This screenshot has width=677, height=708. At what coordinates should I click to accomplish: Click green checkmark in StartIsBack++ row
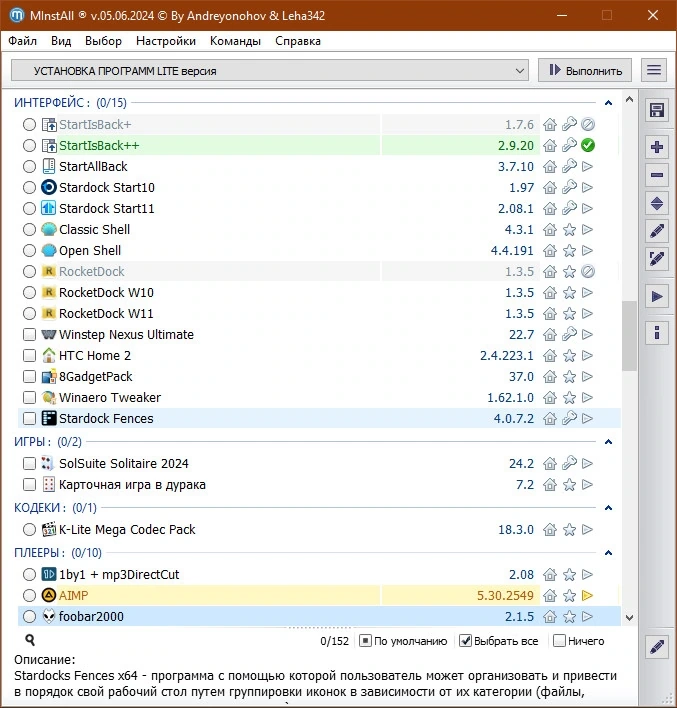point(588,145)
